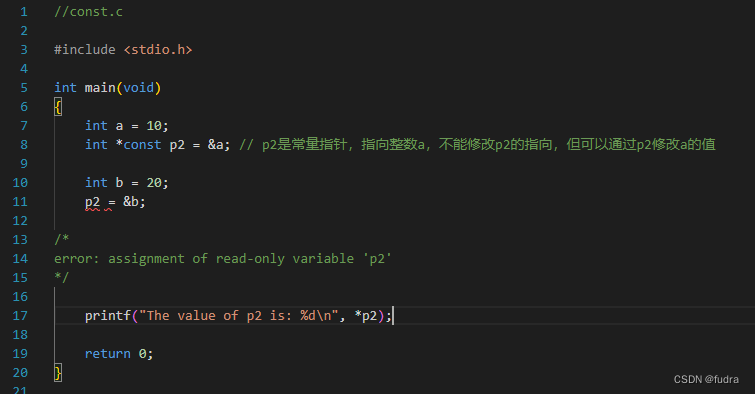Click 'int a = 10;' declaration

(x=127, y=126)
